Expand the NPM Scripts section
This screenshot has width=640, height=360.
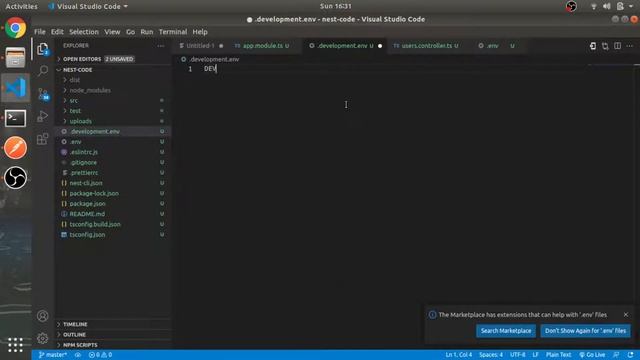click(113, 345)
